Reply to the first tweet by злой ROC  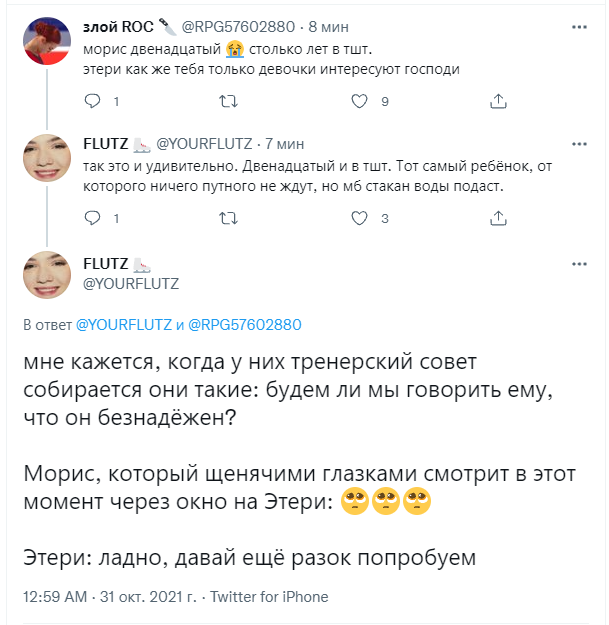pos(92,101)
